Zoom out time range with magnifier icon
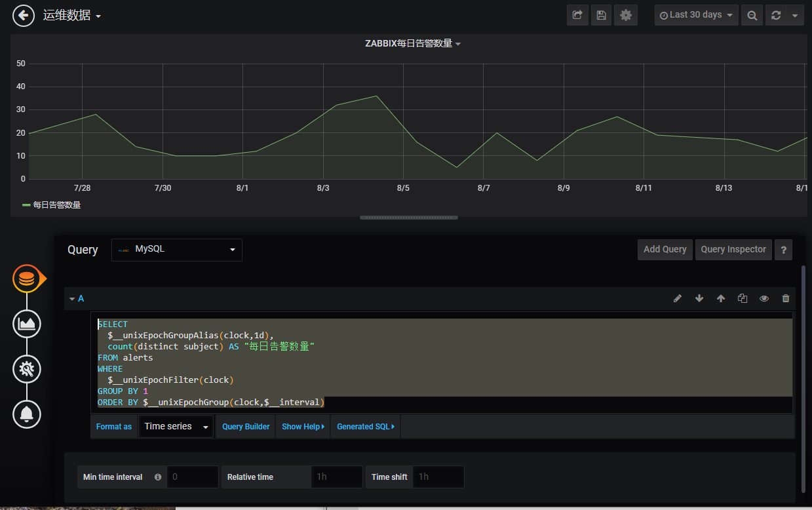The width and height of the screenshot is (812, 510). point(752,15)
